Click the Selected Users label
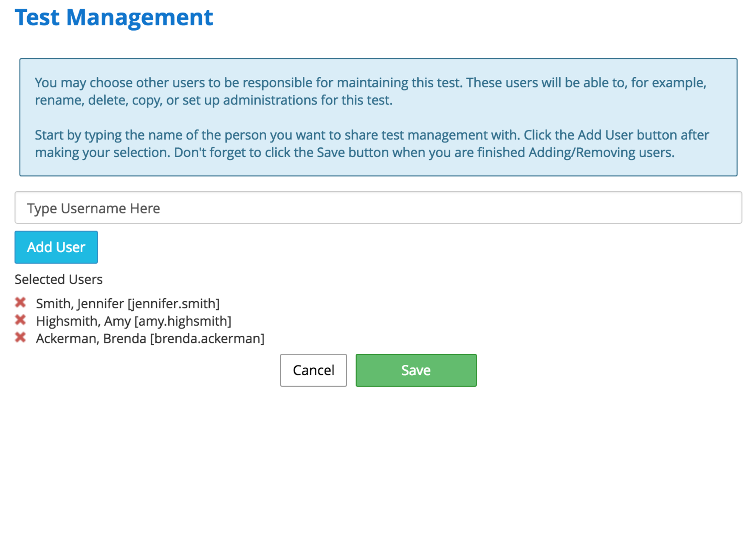Image resolution: width=756 pixels, height=538 pixels. [58, 279]
